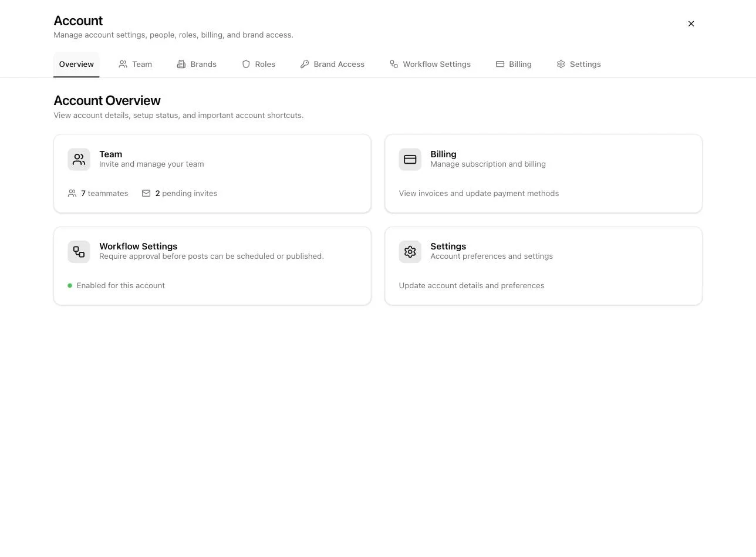
Task: Click the shield icon in Roles tab
Action: pos(246,64)
